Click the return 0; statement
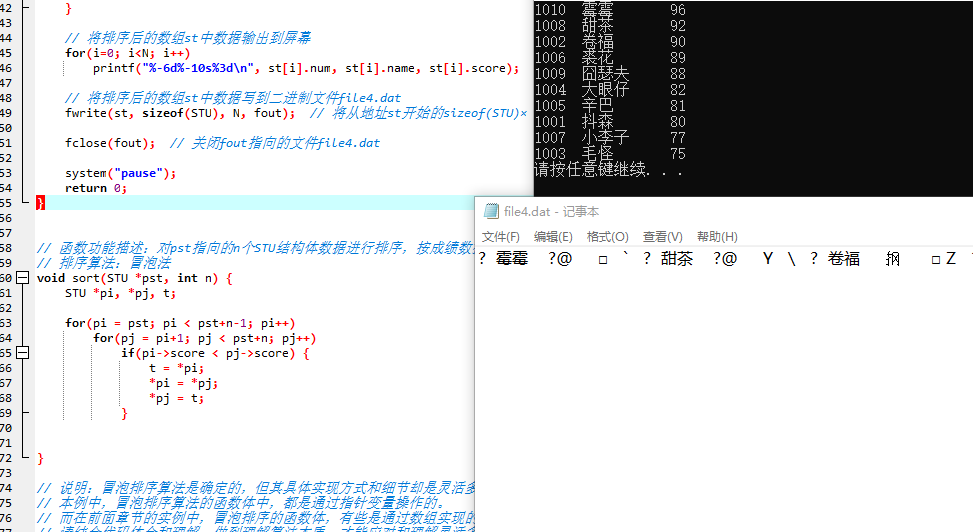Viewport: 973px width, 532px height. click(96, 188)
